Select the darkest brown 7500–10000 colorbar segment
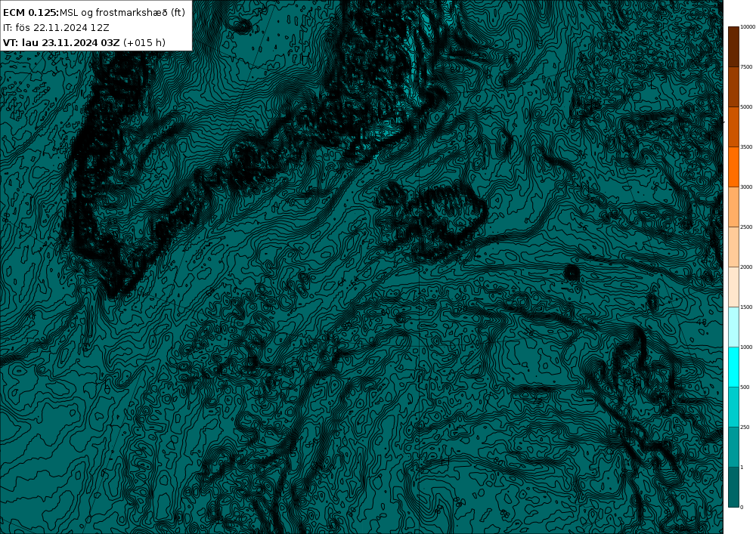The height and width of the screenshot is (534, 756). click(x=733, y=47)
